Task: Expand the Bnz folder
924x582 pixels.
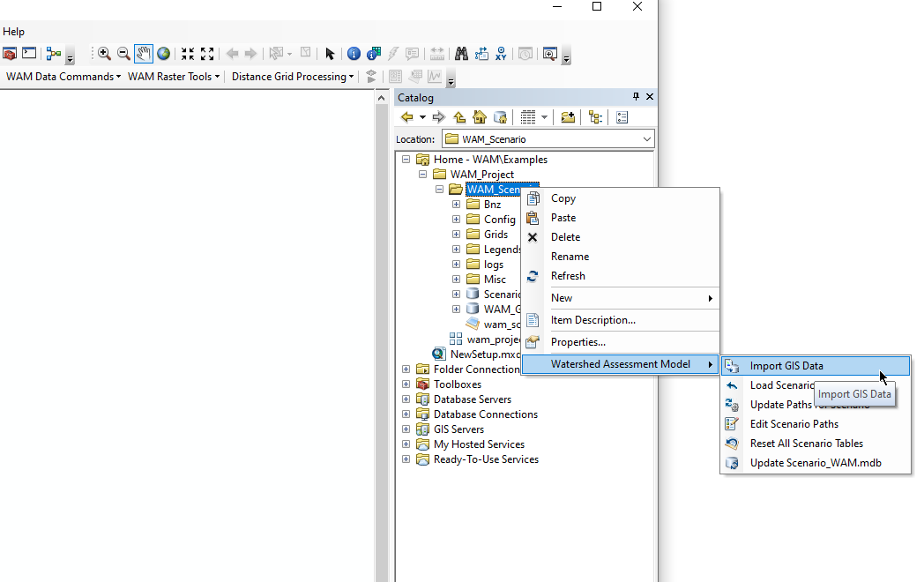Action: coord(456,204)
